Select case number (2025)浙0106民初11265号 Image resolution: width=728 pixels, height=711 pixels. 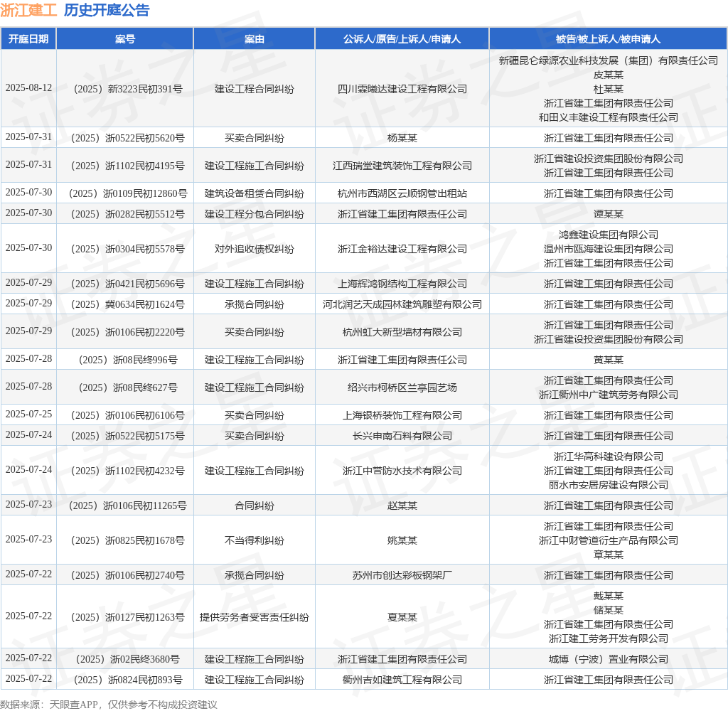pyautogui.click(x=128, y=506)
